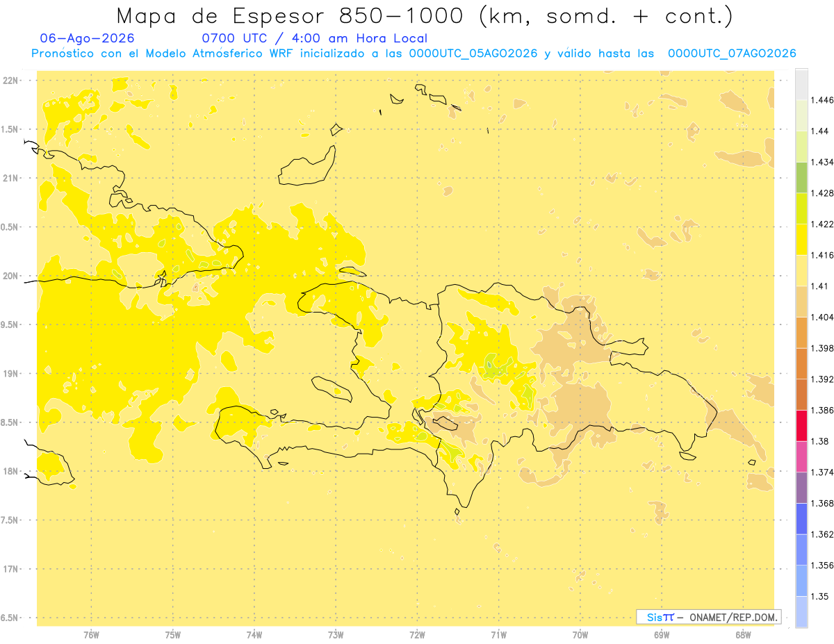Image resolution: width=834 pixels, height=644 pixels.
Task: Click the valid-until time '0000UTC_07AGO2026'
Action: (732, 53)
